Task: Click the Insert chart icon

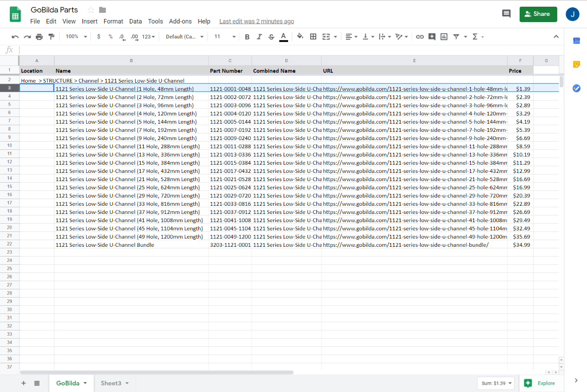Action: tap(444, 36)
